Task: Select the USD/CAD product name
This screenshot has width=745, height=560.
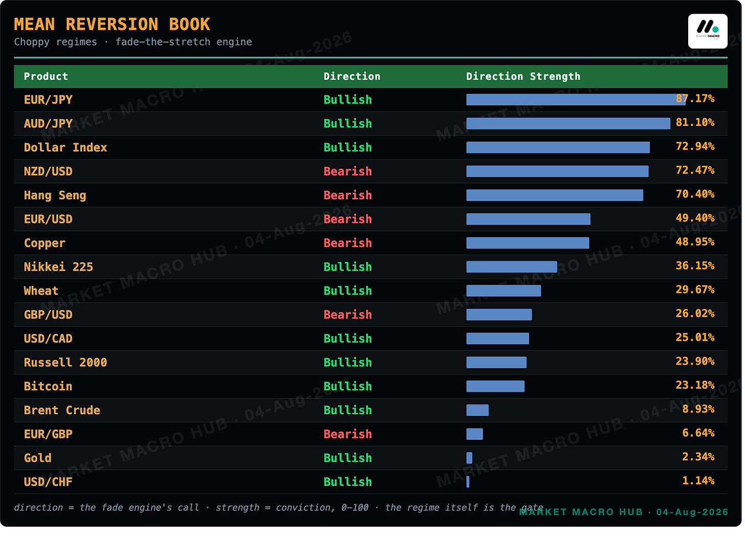Action: coord(48,339)
